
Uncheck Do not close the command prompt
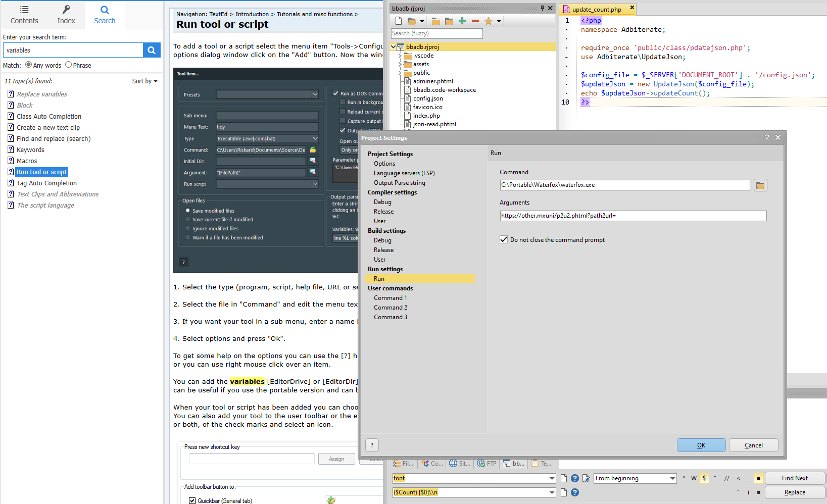[504, 239]
